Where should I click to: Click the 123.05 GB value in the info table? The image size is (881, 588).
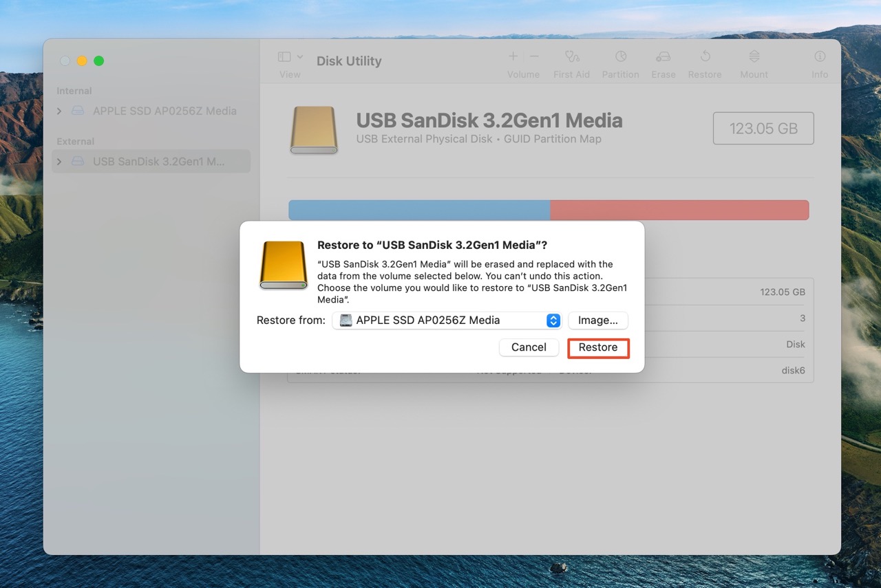783,292
